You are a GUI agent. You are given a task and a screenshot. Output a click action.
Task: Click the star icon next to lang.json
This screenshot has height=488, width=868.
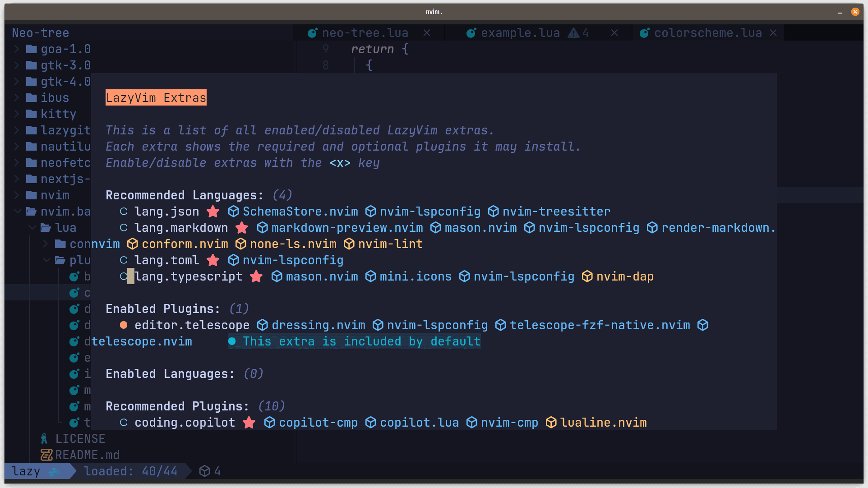(x=213, y=212)
